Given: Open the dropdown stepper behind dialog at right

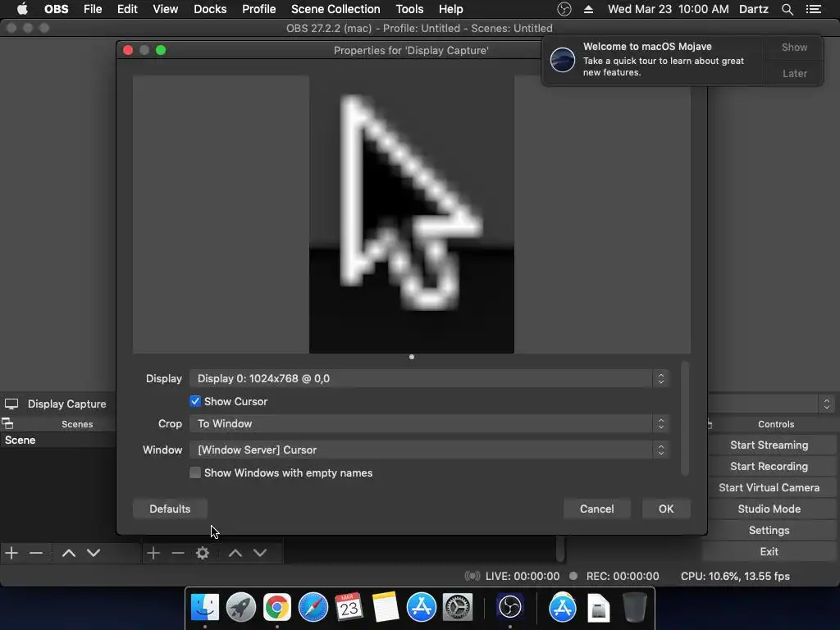Looking at the screenshot, I should (x=827, y=404).
